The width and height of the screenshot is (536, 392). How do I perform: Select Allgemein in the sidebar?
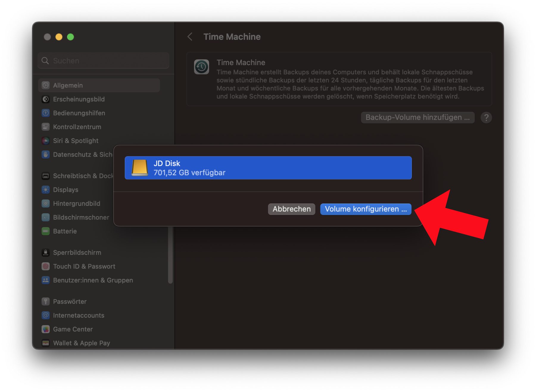pyautogui.click(x=99, y=85)
